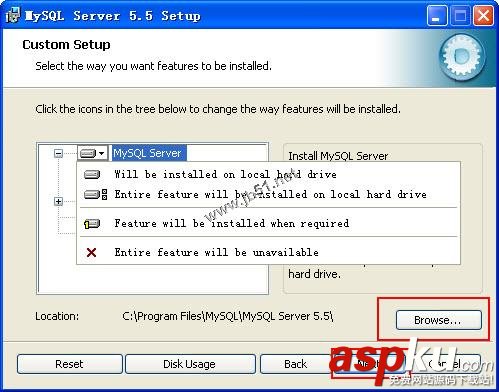Click the entire-feature hard drive icon

pos(96,194)
